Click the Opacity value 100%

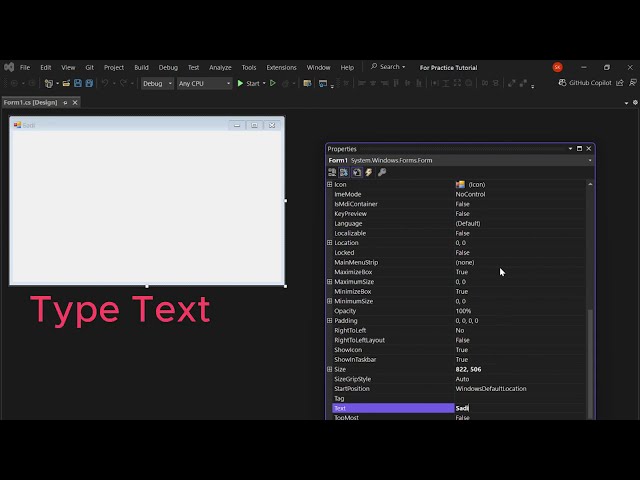463,311
